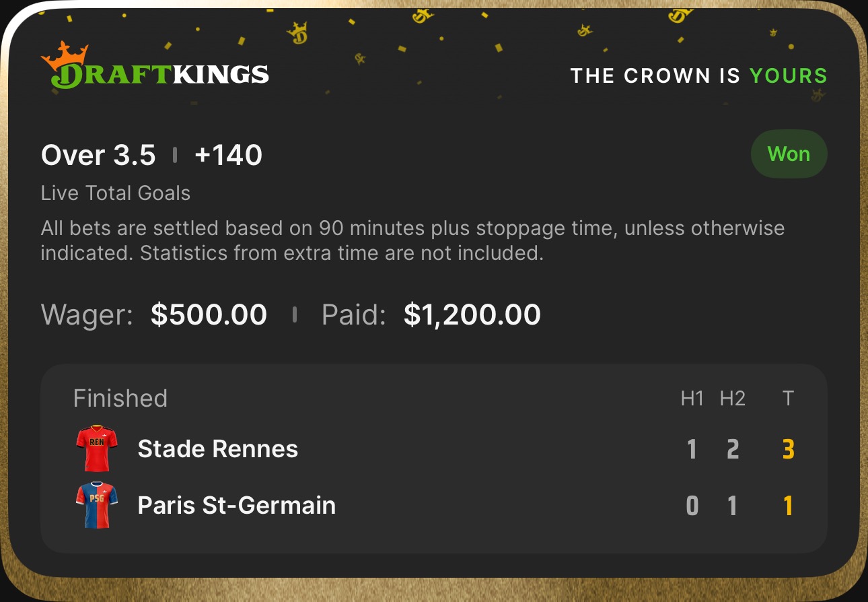Image resolution: width=868 pixels, height=602 pixels.
Task: Click the Stade Rennes team name
Action: (x=217, y=449)
